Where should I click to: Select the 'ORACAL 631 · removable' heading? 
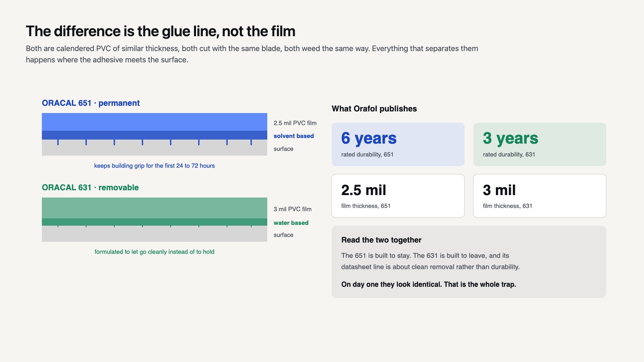click(90, 187)
